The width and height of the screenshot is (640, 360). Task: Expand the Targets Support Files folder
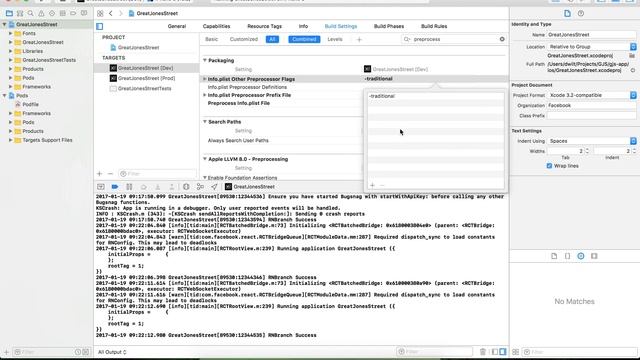[10, 140]
